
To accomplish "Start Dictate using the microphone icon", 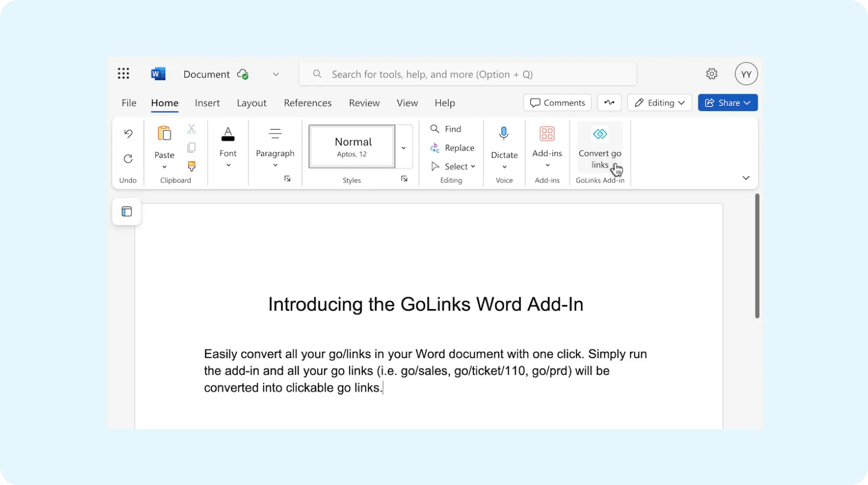I will click(x=503, y=133).
